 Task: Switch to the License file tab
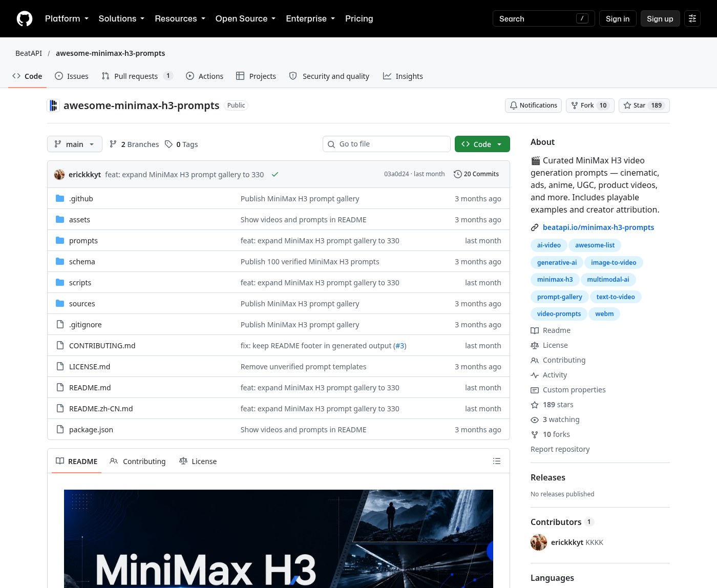pos(198,461)
